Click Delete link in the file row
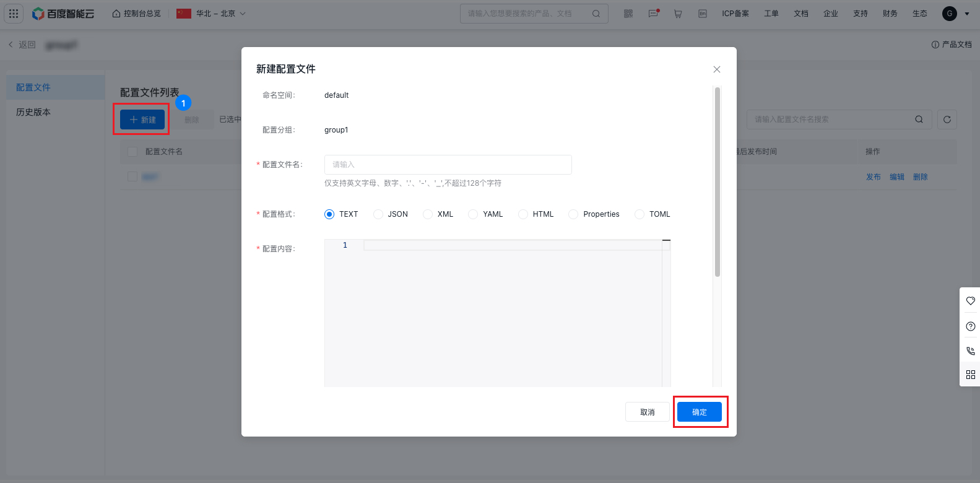 point(921,177)
